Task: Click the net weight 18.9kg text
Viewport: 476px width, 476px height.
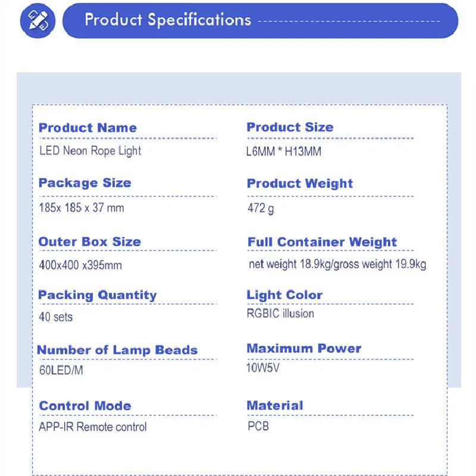Action: coord(290,264)
